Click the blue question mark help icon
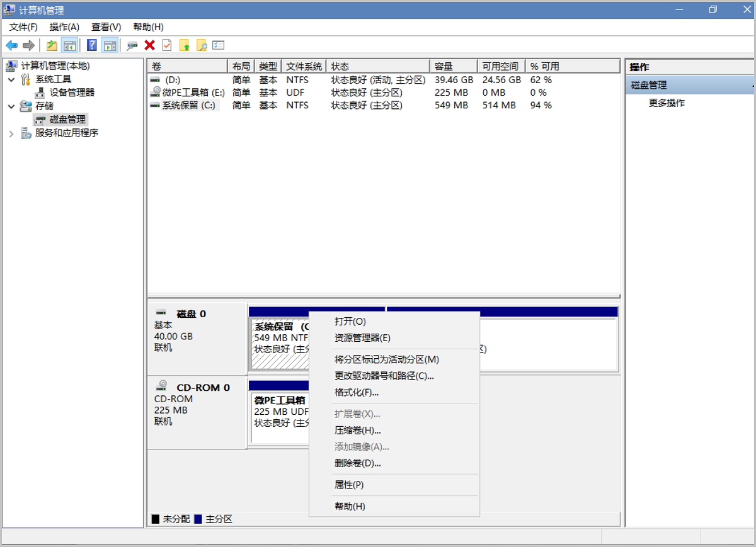Screen dimensions: 756x547 (92, 45)
